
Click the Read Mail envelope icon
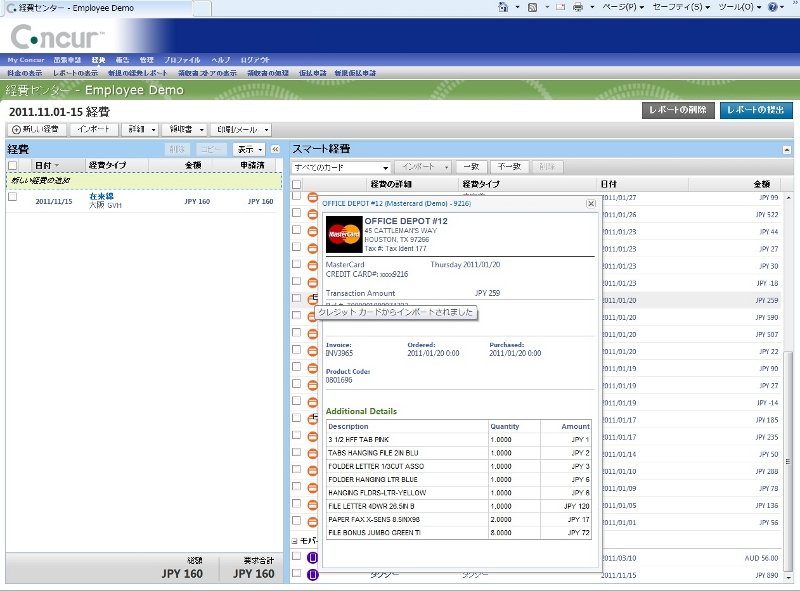pyautogui.click(x=561, y=7)
